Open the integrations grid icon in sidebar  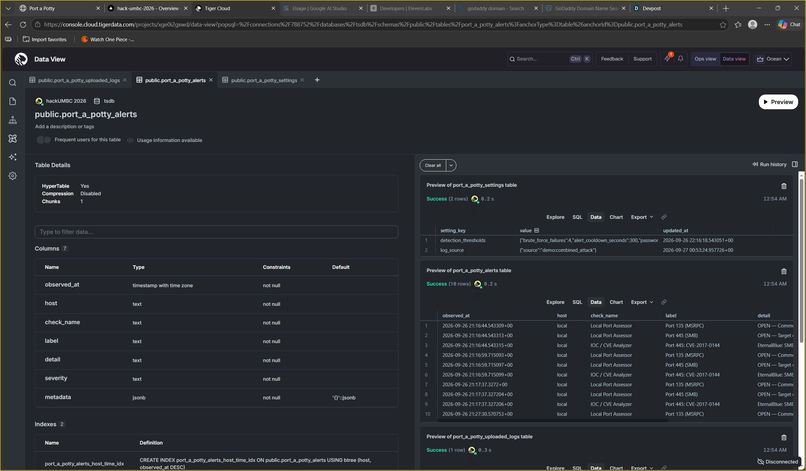tap(13, 138)
